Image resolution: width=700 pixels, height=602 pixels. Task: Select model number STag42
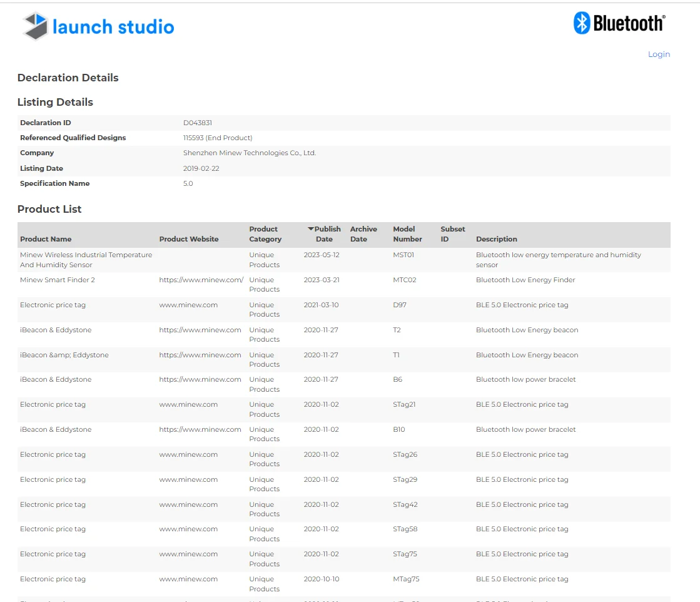click(x=405, y=504)
